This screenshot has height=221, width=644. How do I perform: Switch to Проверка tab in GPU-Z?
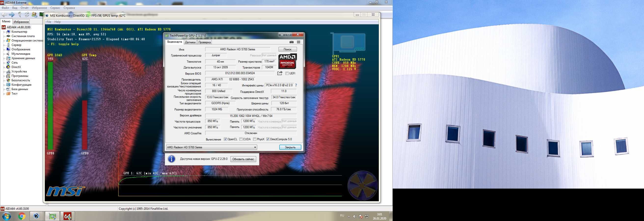click(204, 42)
